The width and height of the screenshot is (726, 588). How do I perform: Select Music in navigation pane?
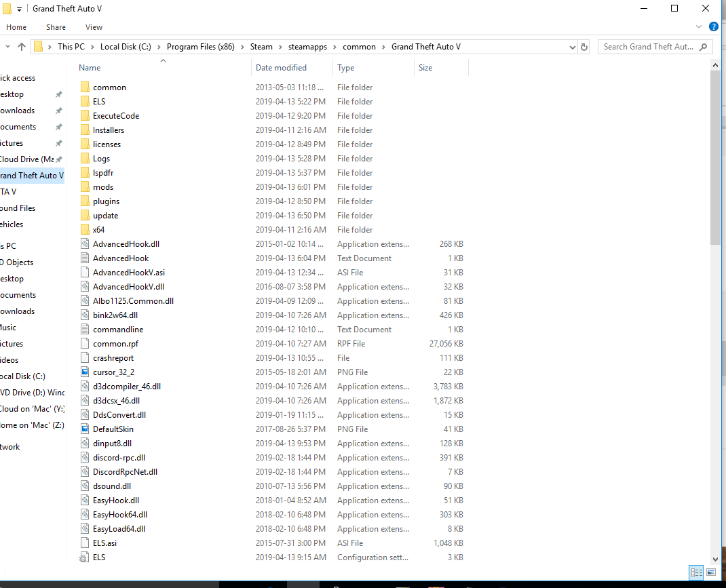(8, 328)
